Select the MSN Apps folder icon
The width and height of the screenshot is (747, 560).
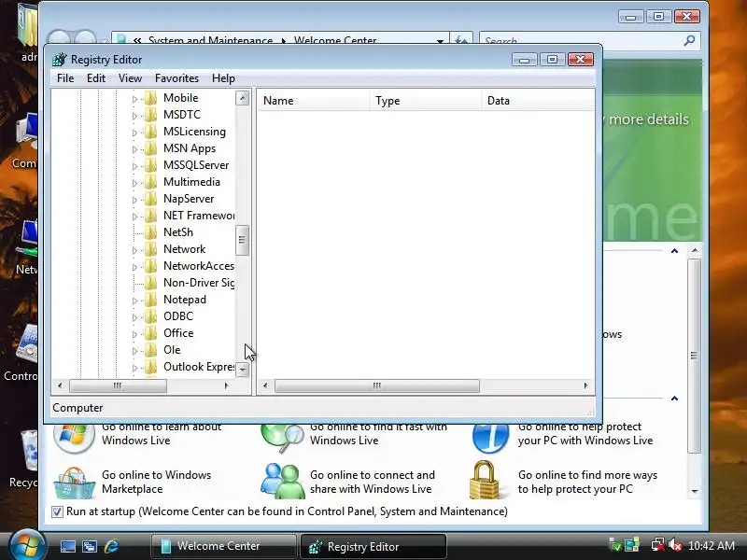click(150, 148)
